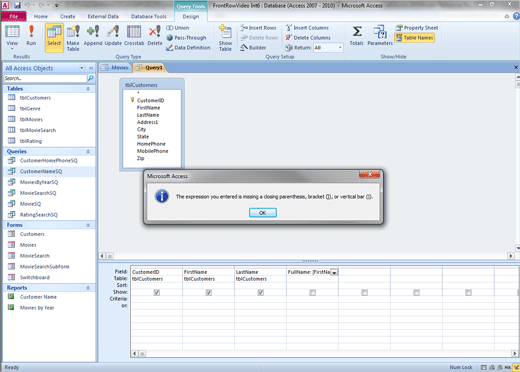
Task: Check Show box in seventh grid column
Action: pos(468,292)
